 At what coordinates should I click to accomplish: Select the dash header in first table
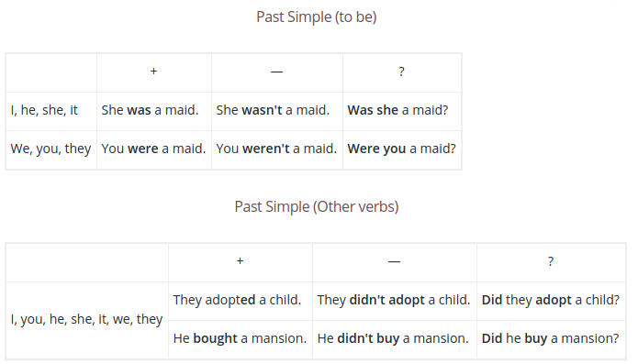(x=276, y=72)
